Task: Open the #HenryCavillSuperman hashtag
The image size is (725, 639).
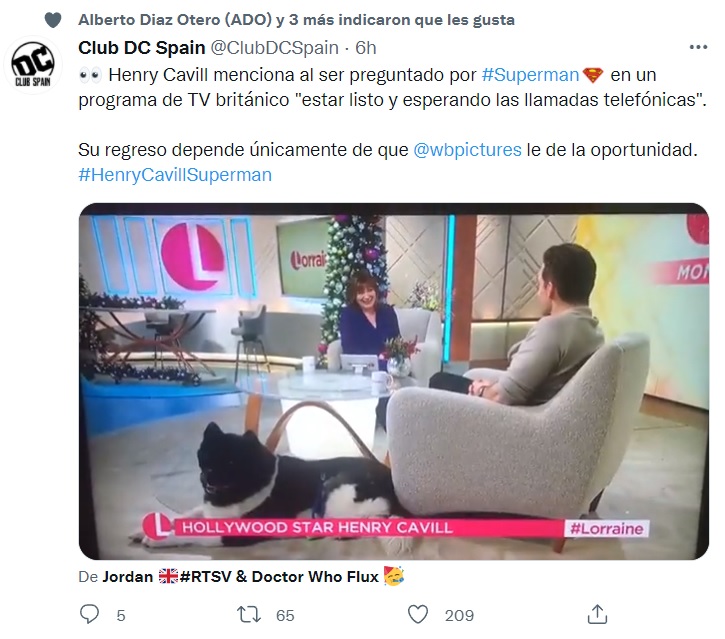Action: click(x=175, y=175)
